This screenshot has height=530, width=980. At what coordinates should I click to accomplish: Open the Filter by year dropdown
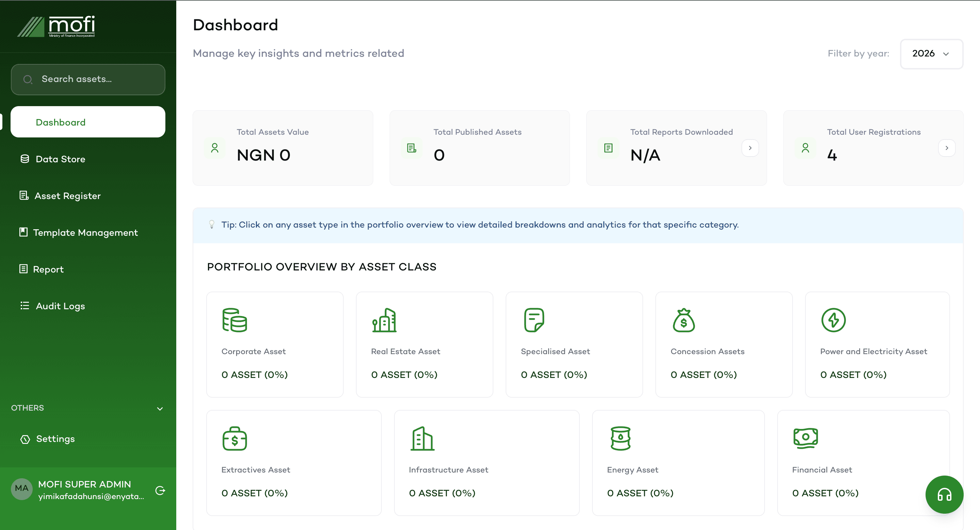coord(931,54)
